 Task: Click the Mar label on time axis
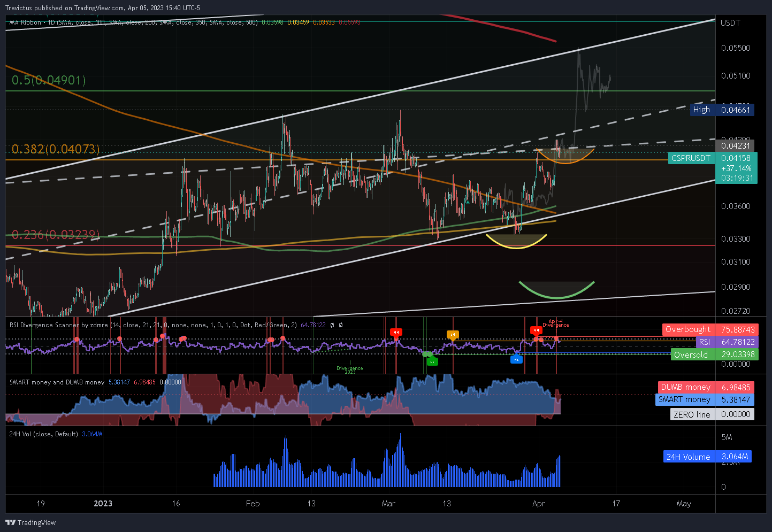(x=388, y=504)
